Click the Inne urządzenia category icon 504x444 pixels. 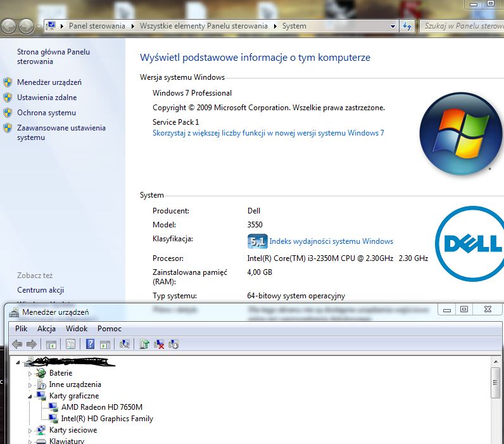41,384
